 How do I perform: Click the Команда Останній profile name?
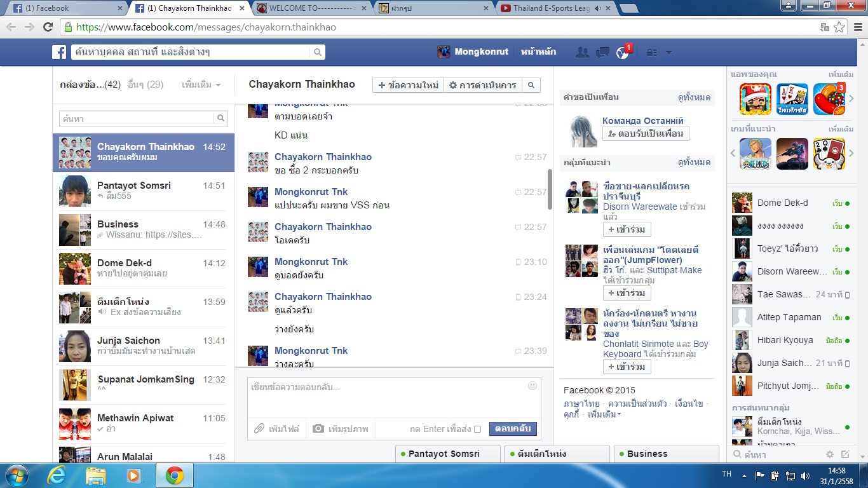pos(643,121)
